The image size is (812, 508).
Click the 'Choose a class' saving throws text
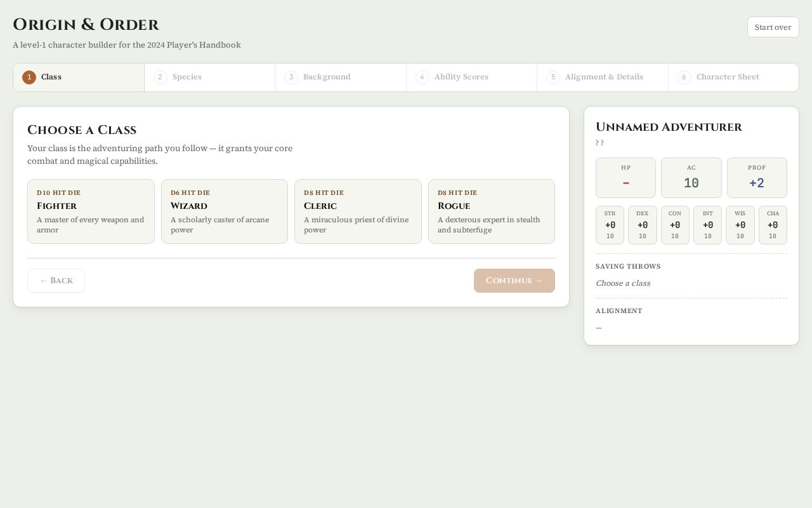point(623,283)
